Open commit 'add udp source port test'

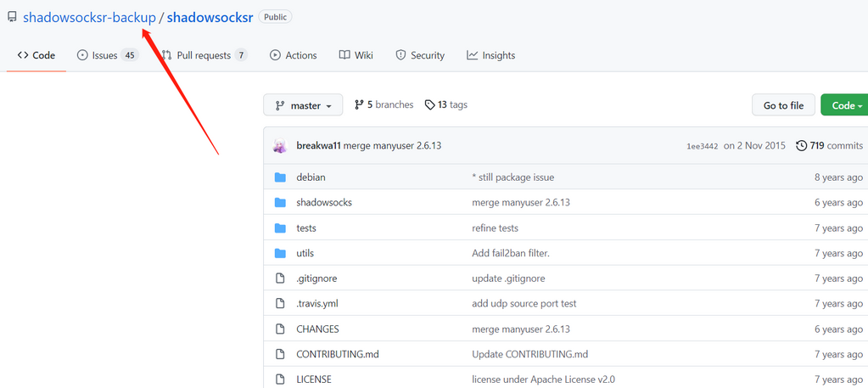click(524, 304)
